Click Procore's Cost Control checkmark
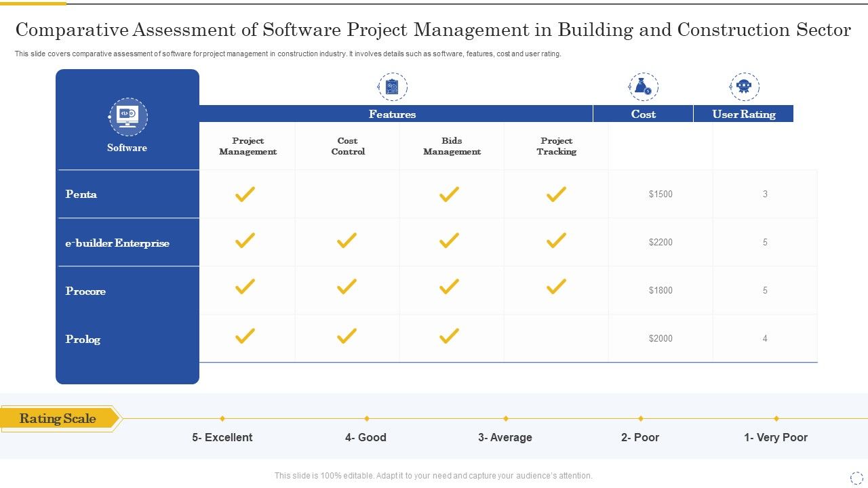868x488 pixels. 347,287
